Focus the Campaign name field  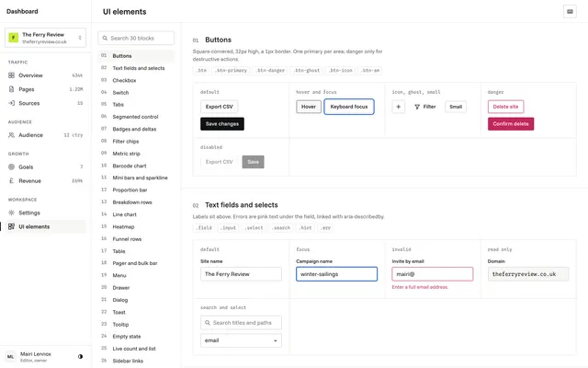click(x=336, y=274)
